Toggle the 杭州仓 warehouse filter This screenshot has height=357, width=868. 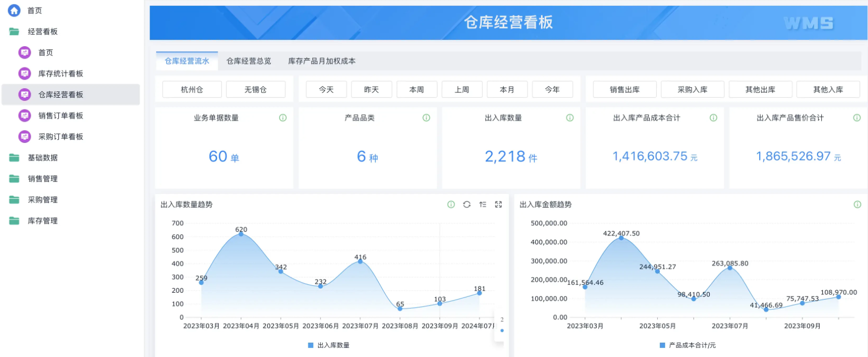[x=192, y=90]
